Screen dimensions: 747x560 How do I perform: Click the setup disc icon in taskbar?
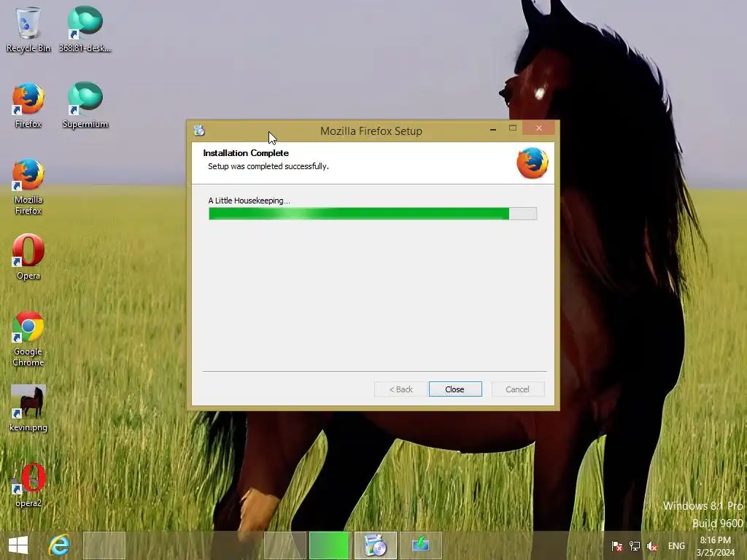376,545
